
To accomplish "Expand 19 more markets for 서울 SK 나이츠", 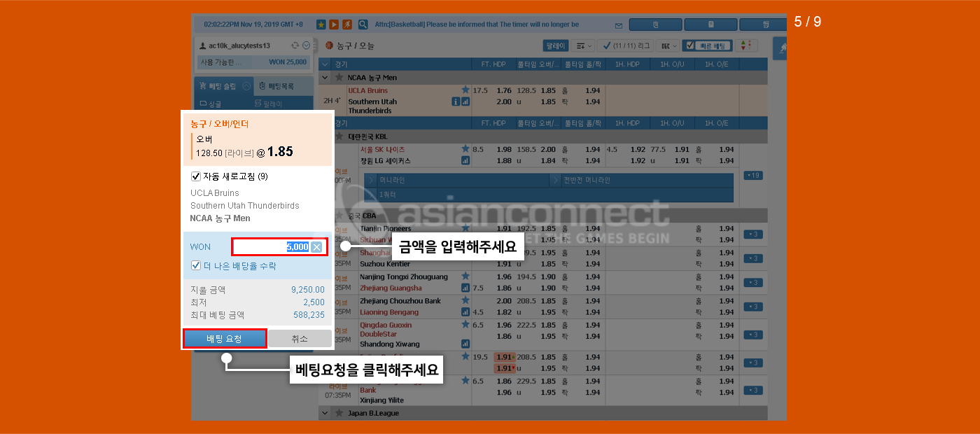I will (x=752, y=175).
